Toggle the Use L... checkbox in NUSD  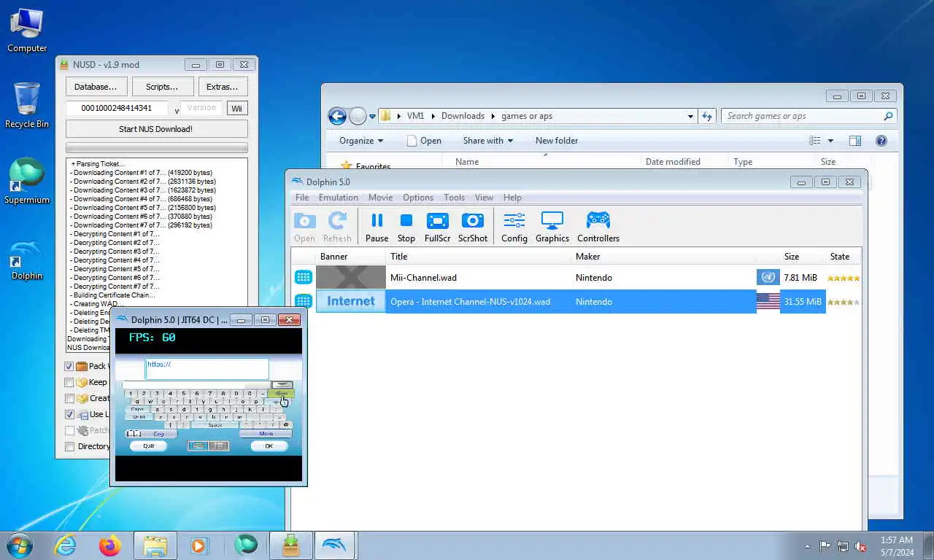tap(69, 415)
